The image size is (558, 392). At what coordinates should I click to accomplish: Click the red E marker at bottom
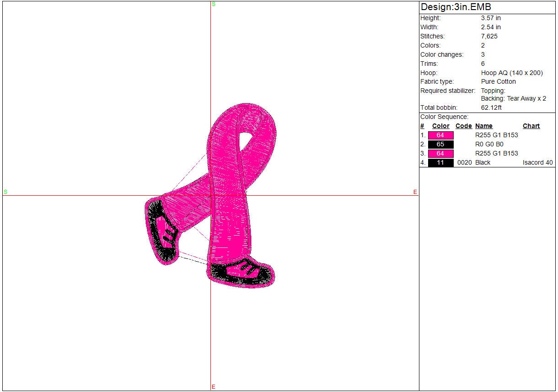(x=213, y=387)
